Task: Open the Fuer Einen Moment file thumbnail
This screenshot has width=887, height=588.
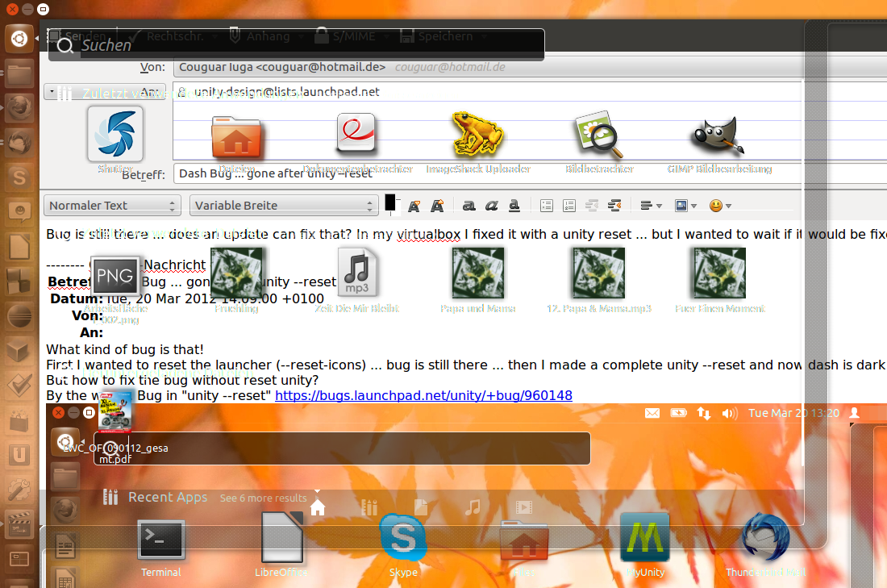Action: [x=719, y=273]
